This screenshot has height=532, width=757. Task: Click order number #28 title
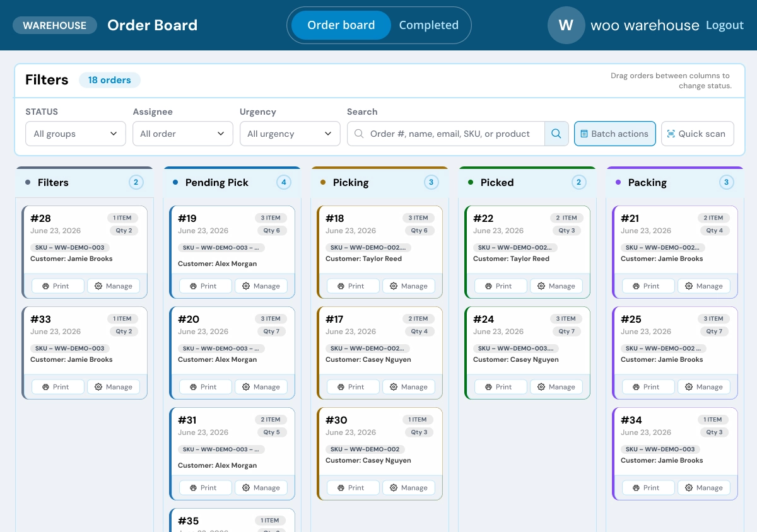coord(40,218)
